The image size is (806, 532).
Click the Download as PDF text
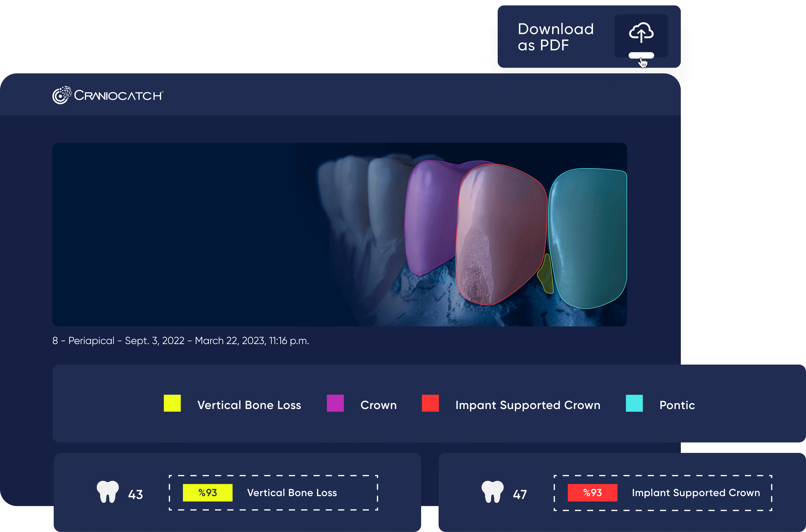[555, 37]
